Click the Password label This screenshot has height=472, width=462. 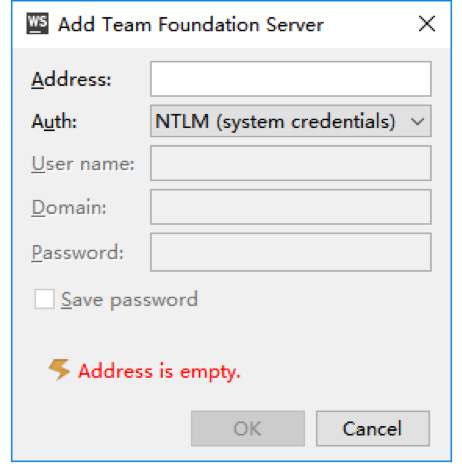click(78, 253)
